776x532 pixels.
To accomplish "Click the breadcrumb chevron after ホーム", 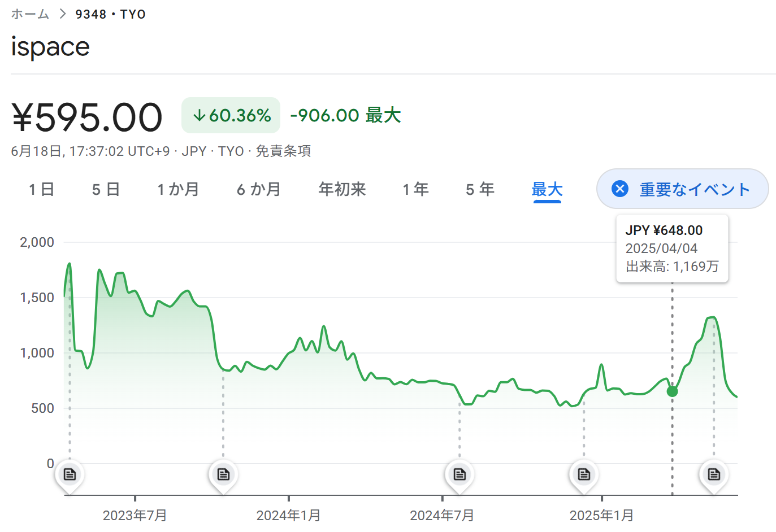I will (x=62, y=14).
